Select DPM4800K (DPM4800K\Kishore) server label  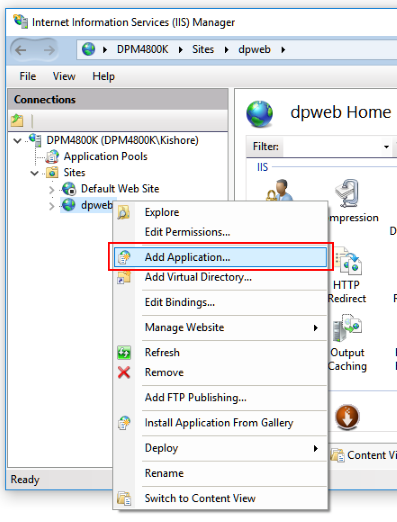(122, 140)
